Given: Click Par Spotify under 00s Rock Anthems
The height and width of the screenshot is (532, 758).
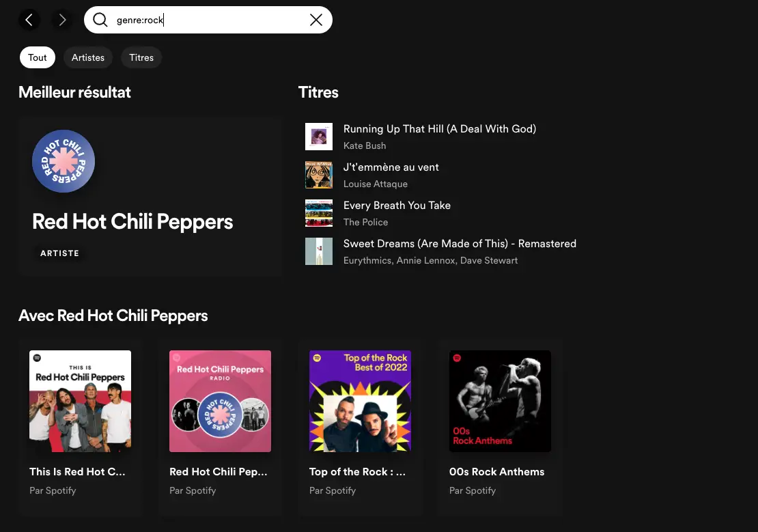Looking at the screenshot, I should [x=473, y=490].
